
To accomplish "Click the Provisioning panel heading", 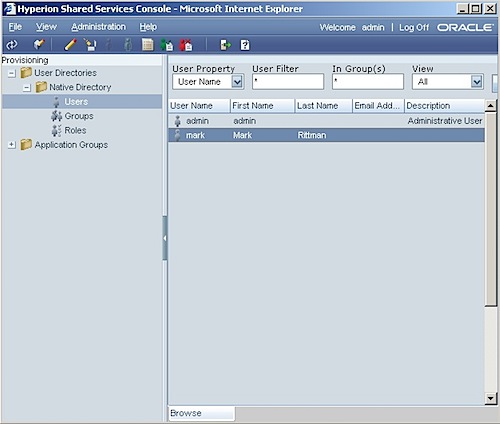I will [x=25, y=60].
